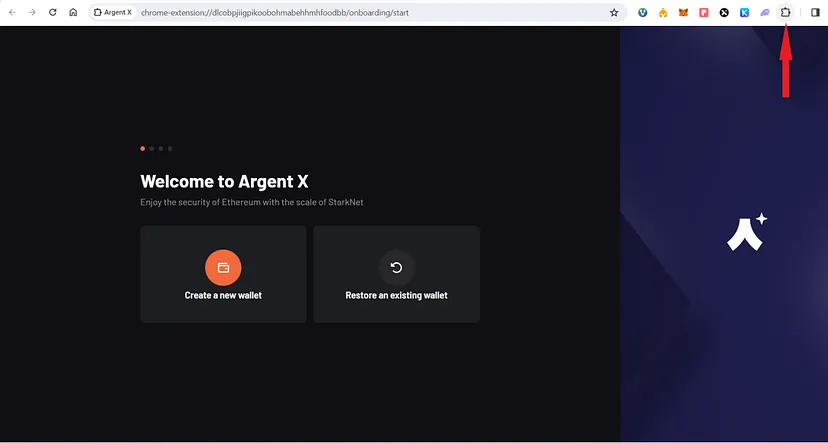Reload the current page

click(52, 13)
